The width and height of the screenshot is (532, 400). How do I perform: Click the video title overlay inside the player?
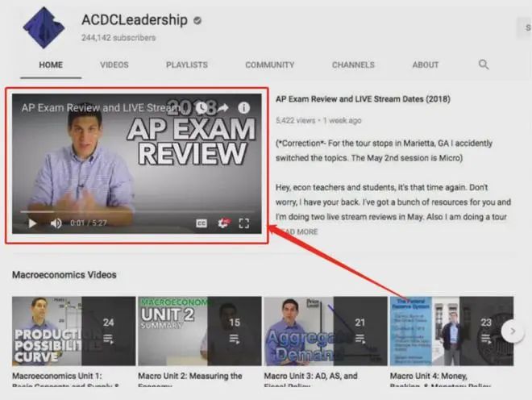point(101,107)
